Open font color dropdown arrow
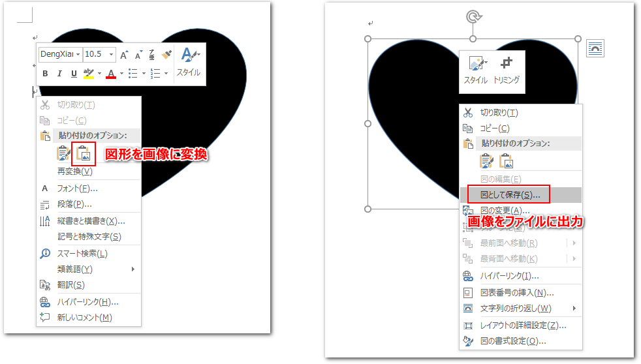The width and height of the screenshot is (641, 364). tap(121, 74)
